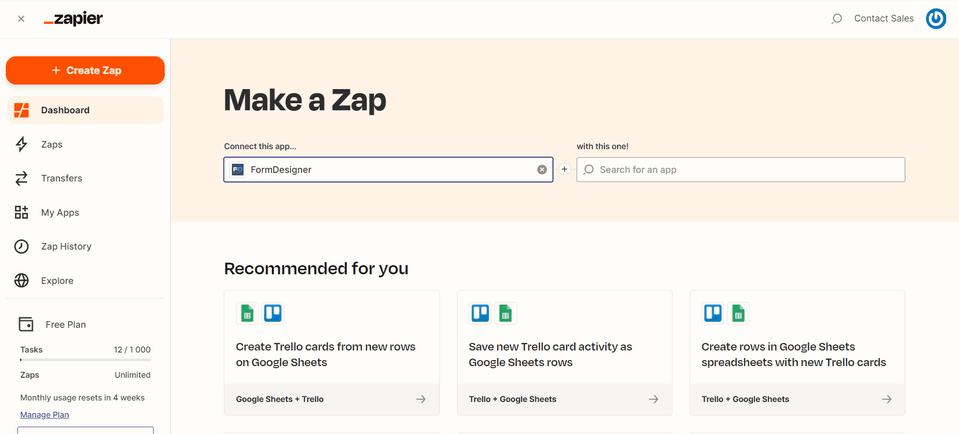Close the sidebar with the X icon

point(21,19)
